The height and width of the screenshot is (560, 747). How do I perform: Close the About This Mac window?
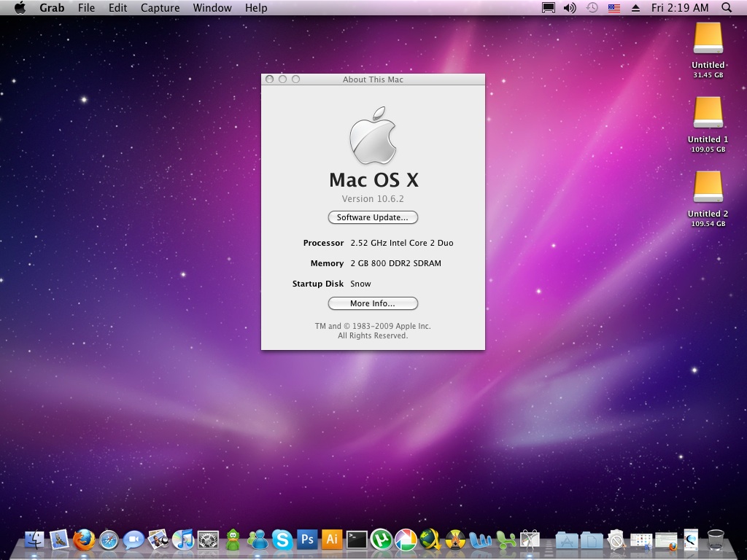[x=270, y=79]
